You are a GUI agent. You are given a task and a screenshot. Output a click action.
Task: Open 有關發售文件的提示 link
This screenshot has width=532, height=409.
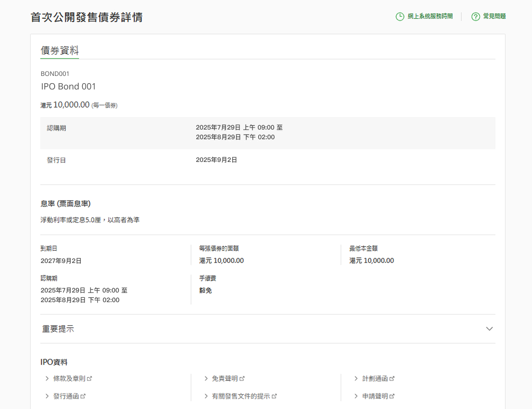tap(240, 396)
